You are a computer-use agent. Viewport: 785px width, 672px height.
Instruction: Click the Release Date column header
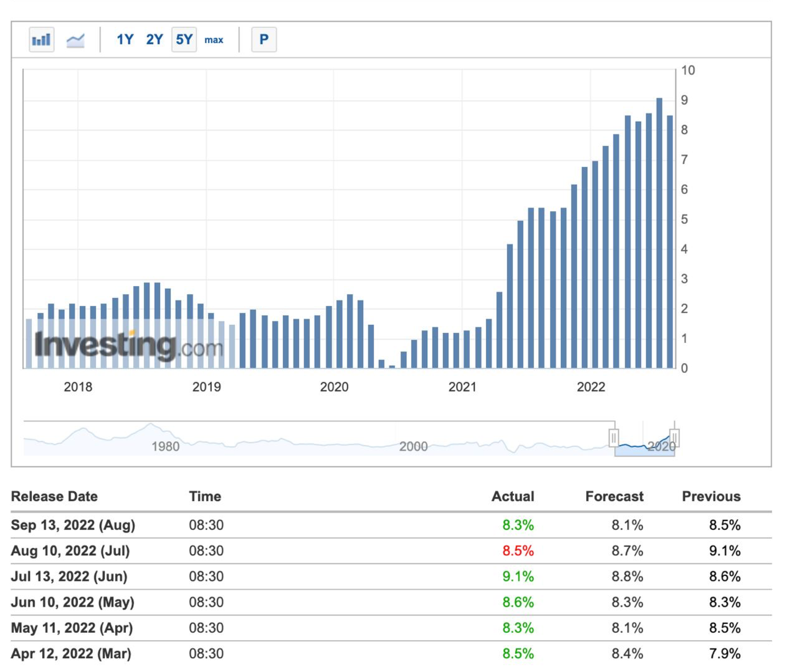tap(55, 496)
